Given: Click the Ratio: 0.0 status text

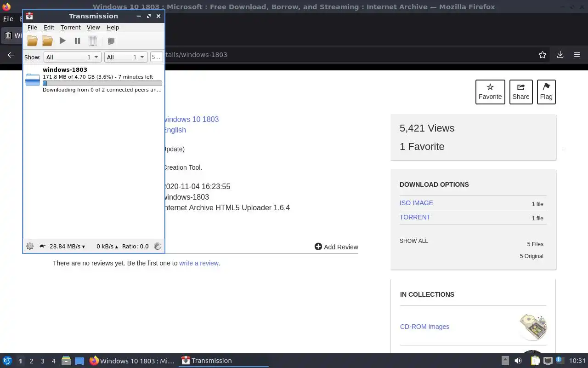Looking at the screenshot, I should 136,246.
